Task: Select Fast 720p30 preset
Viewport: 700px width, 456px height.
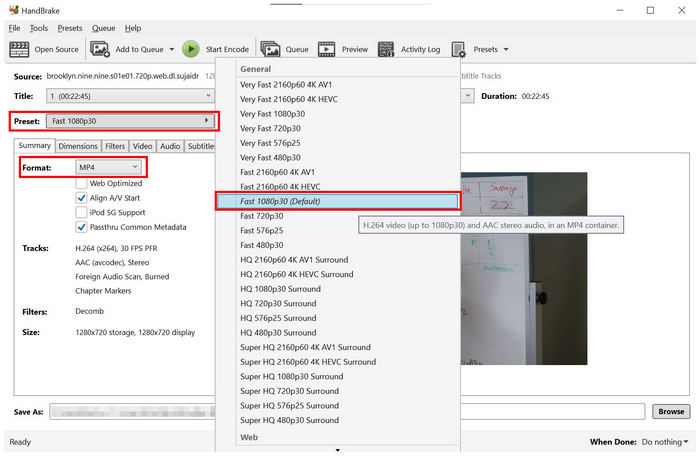Action: click(338, 216)
